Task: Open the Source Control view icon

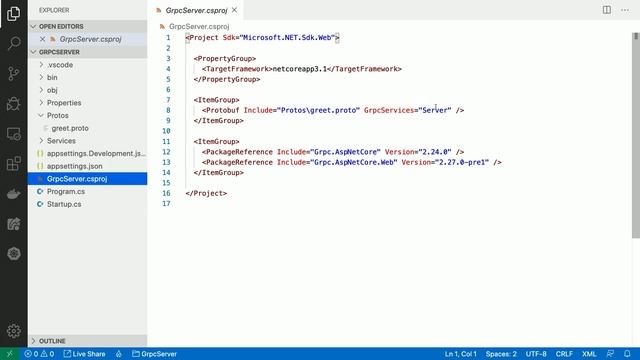Action: coord(13,73)
